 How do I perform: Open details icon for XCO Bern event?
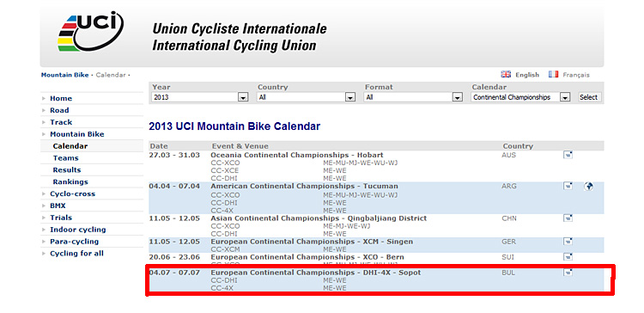pyautogui.click(x=568, y=257)
